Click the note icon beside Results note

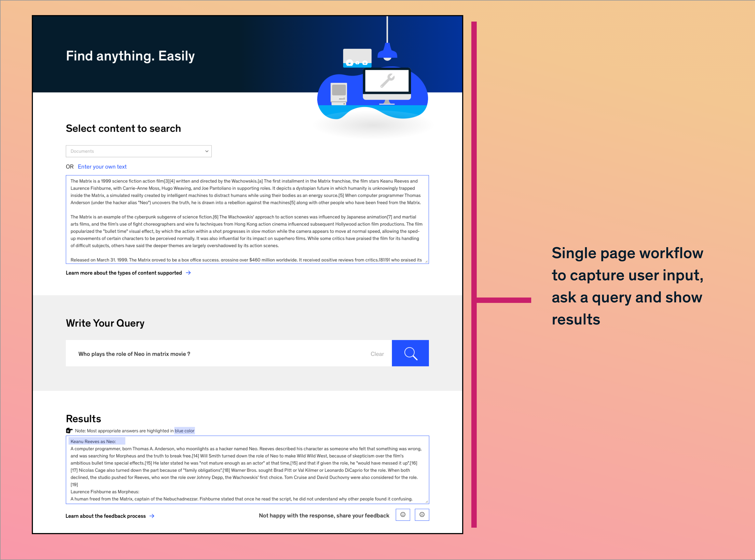[x=69, y=431]
